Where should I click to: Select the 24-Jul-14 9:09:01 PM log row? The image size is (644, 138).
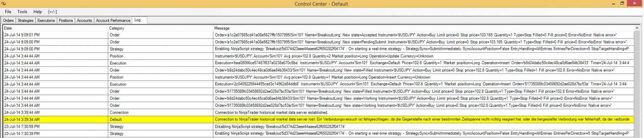(319, 35)
